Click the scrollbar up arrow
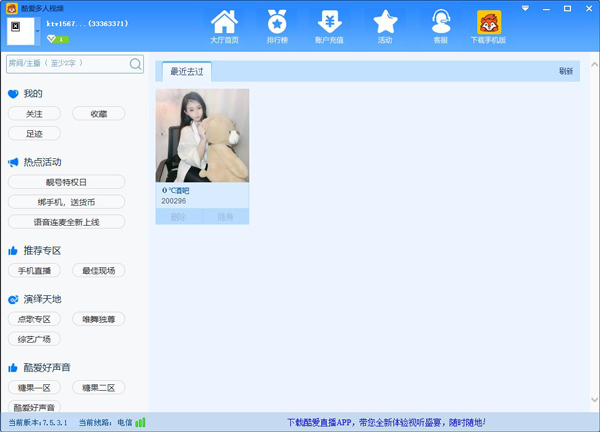Viewport: 600px width, 432px height. 594,65
